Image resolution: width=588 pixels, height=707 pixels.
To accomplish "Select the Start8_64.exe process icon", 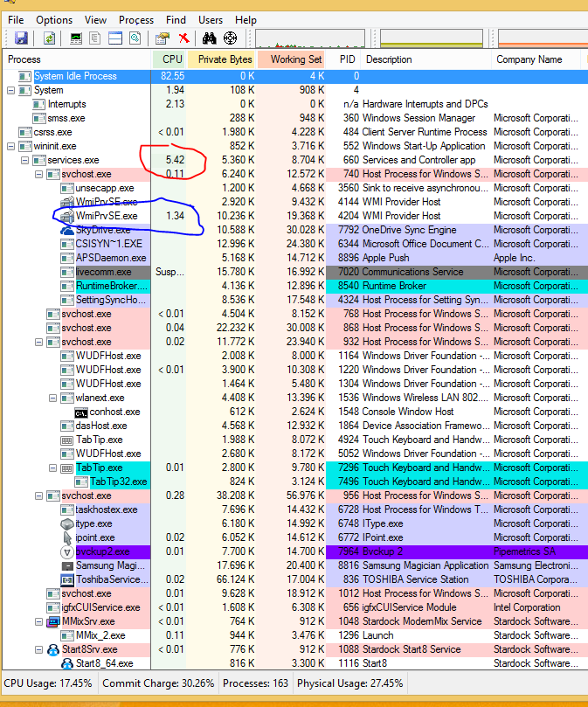I will coord(67,663).
